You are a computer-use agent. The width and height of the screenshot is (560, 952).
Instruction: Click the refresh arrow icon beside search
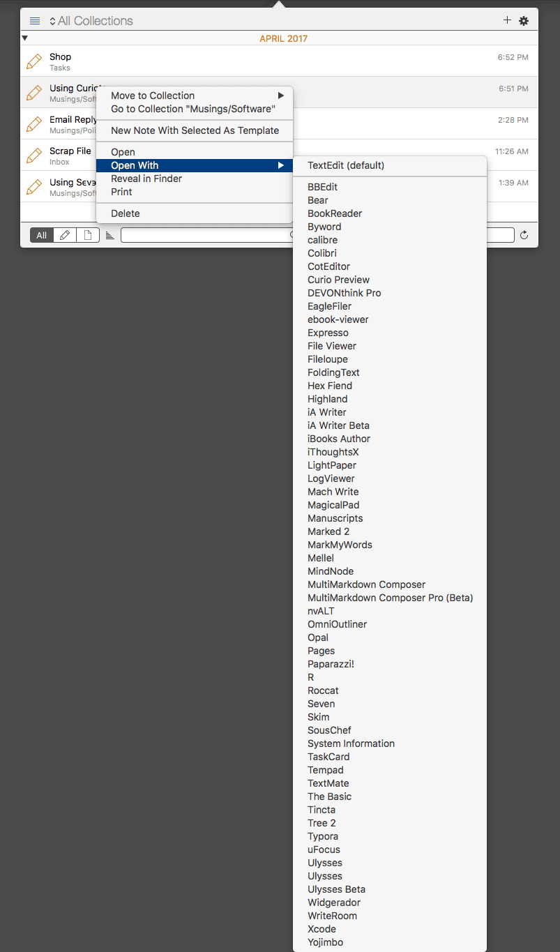524,235
